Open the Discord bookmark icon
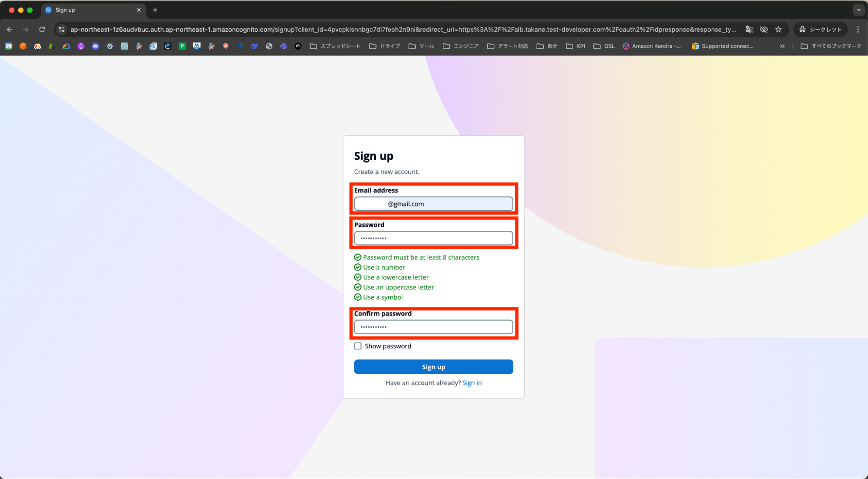Viewport: 868px width, 479px height. click(x=96, y=46)
